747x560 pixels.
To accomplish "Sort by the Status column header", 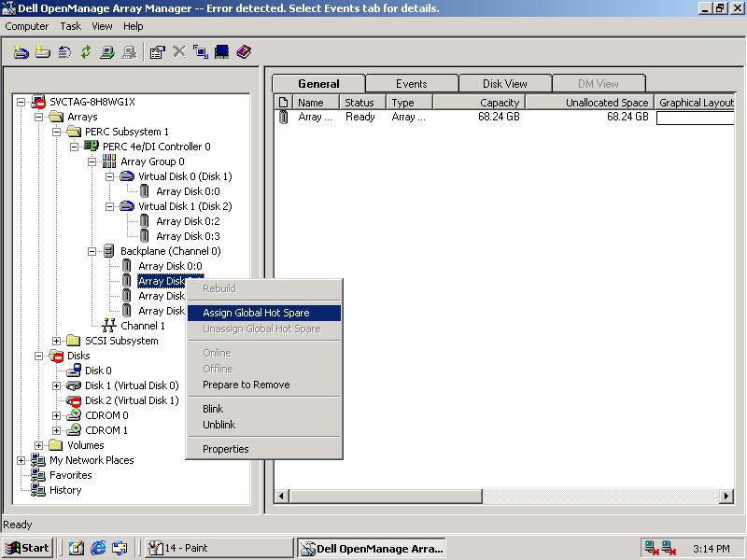I will [x=363, y=103].
